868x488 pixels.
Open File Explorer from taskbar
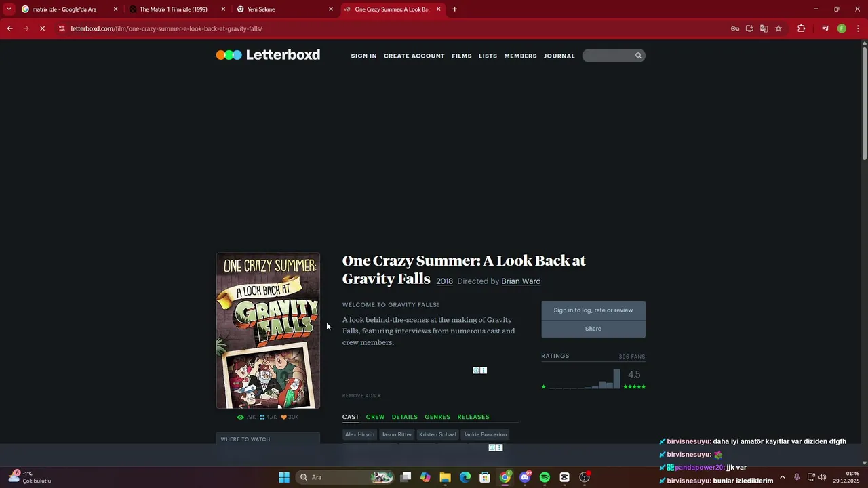[x=445, y=477]
